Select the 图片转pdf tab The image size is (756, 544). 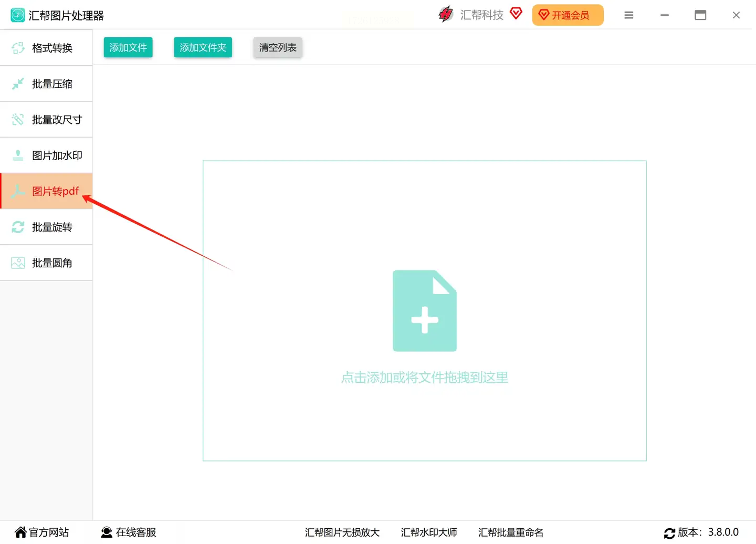click(46, 191)
